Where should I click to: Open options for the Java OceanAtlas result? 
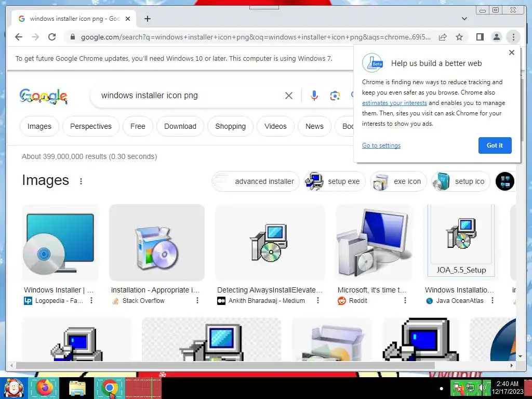(493, 300)
